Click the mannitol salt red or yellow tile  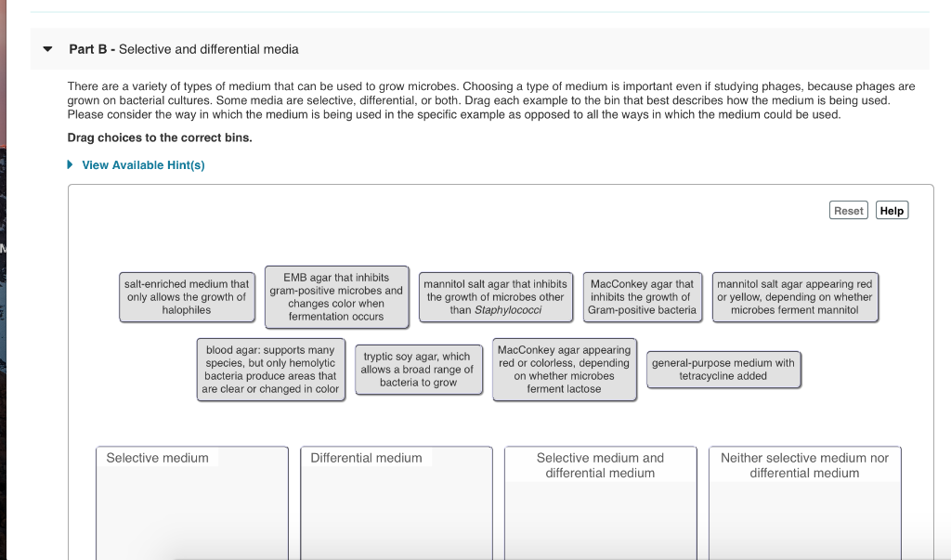tap(794, 296)
